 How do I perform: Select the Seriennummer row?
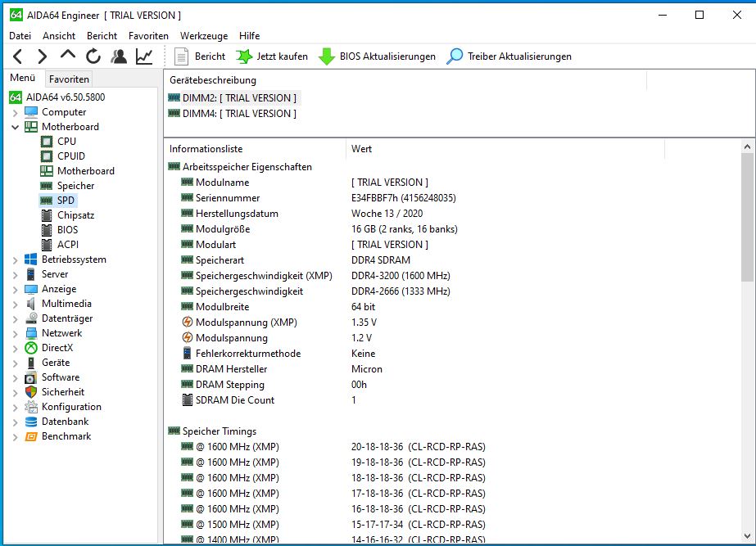point(319,198)
